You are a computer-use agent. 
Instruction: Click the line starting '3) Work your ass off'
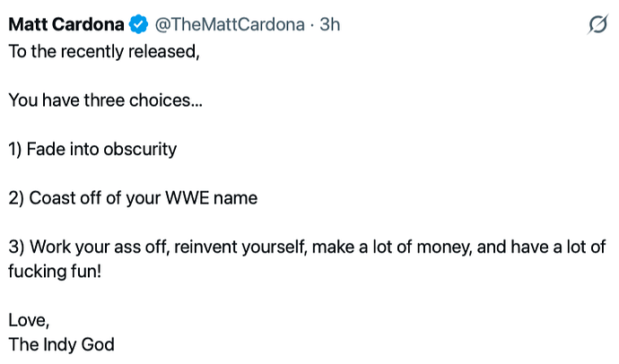(307, 259)
